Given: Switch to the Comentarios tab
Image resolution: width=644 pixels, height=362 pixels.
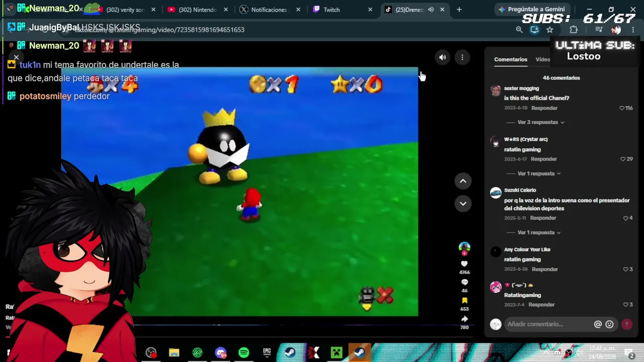Looking at the screenshot, I should (x=511, y=59).
